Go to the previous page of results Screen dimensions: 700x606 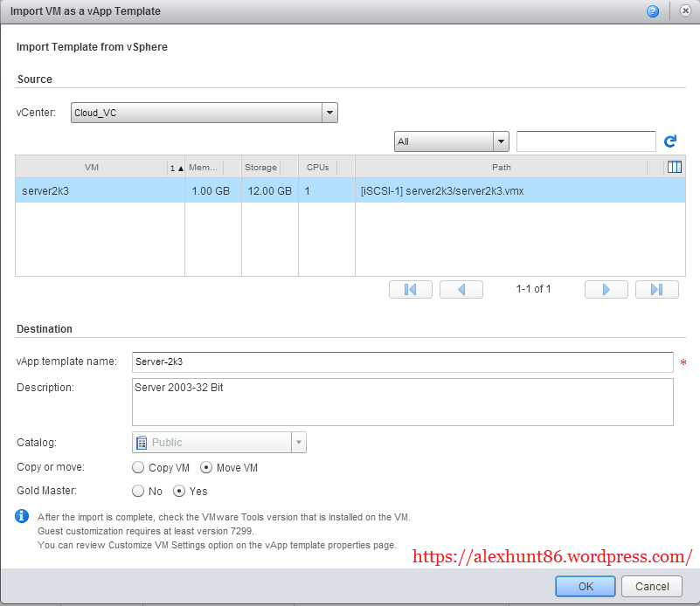coord(461,289)
